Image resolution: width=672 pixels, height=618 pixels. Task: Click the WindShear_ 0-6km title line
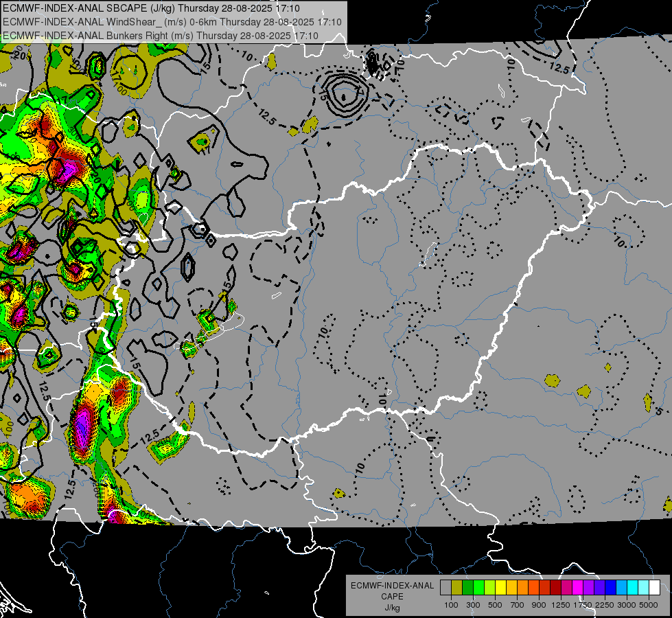(x=172, y=22)
